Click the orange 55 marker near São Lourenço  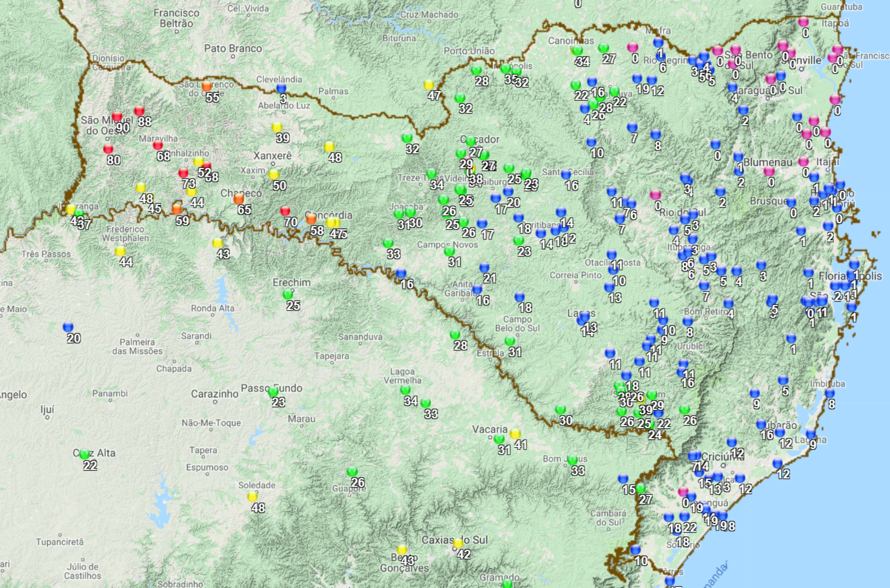(x=207, y=87)
